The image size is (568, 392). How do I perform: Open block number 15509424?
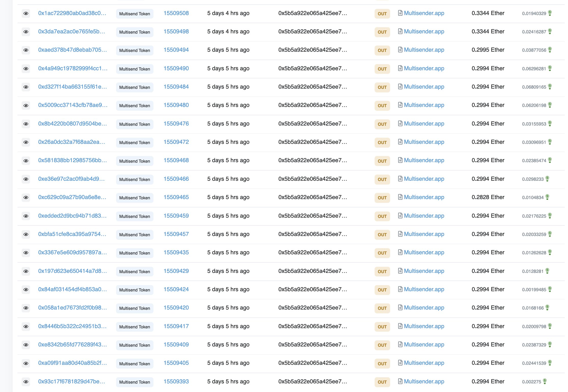click(x=176, y=289)
